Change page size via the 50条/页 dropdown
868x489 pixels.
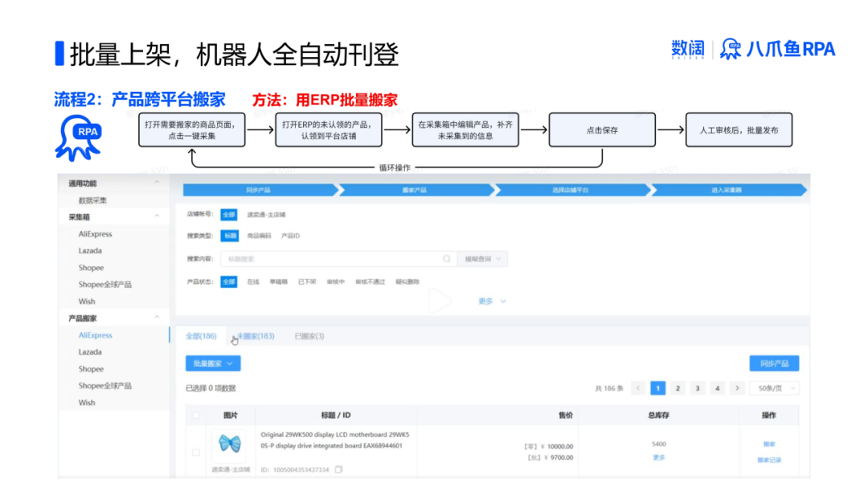point(773,387)
